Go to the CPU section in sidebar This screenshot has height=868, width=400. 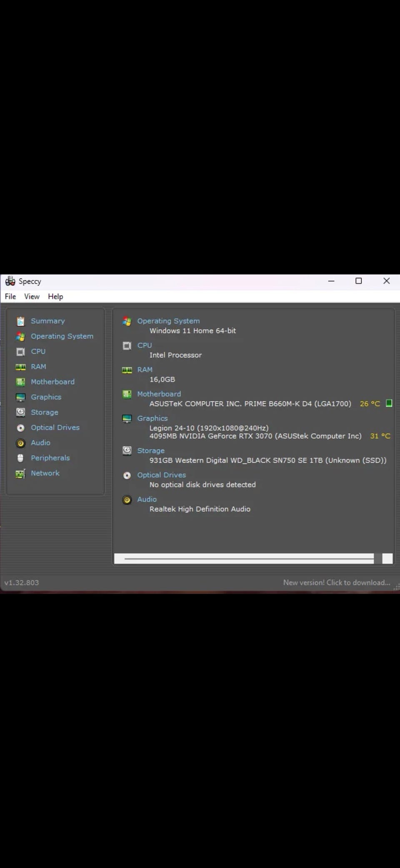tap(38, 352)
